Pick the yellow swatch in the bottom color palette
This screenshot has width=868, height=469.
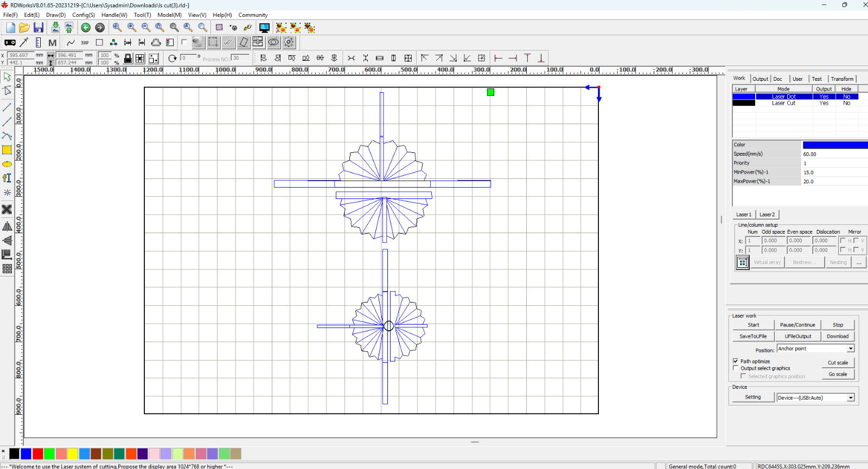[x=73, y=454]
